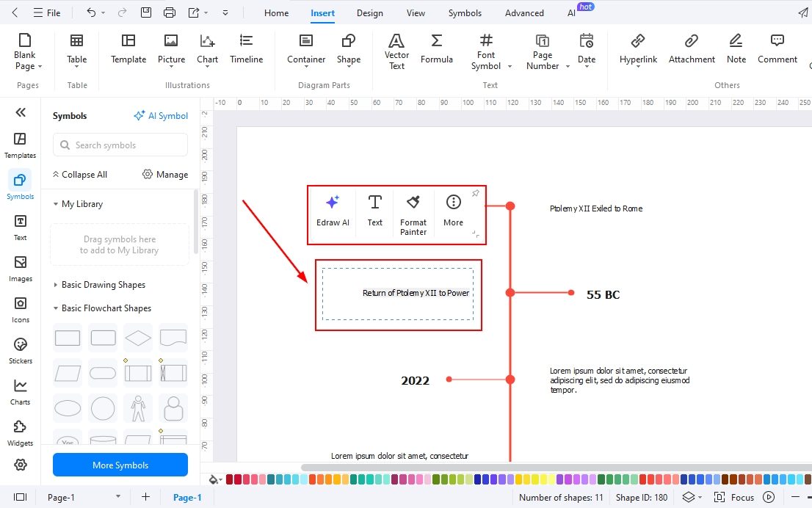The height and width of the screenshot is (508, 812).
Task: Collapse All symbol libraries
Action: click(79, 174)
